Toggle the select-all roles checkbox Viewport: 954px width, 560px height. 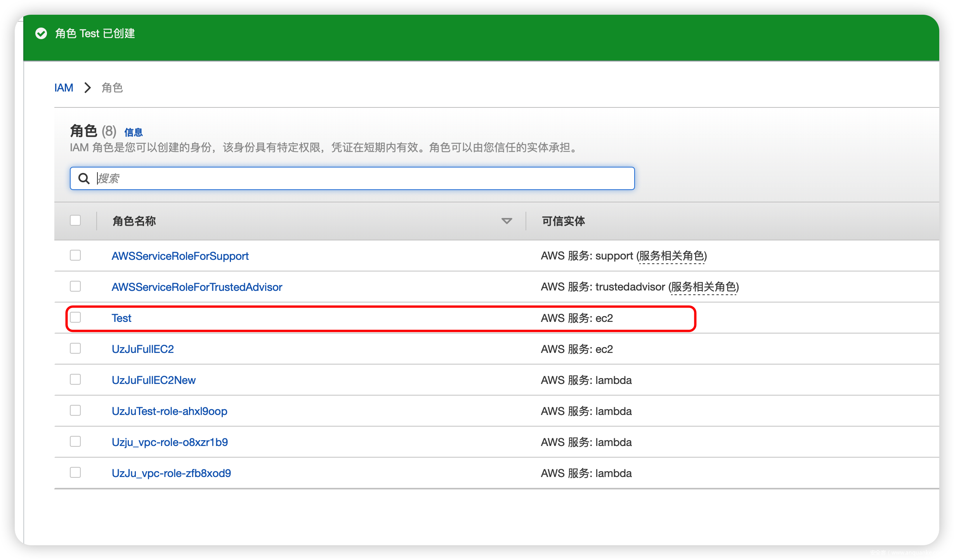75,220
